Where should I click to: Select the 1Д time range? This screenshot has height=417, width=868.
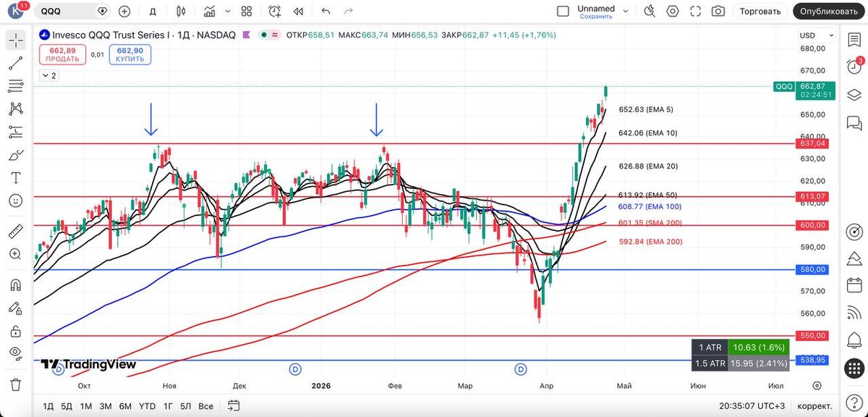click(48, 406)
